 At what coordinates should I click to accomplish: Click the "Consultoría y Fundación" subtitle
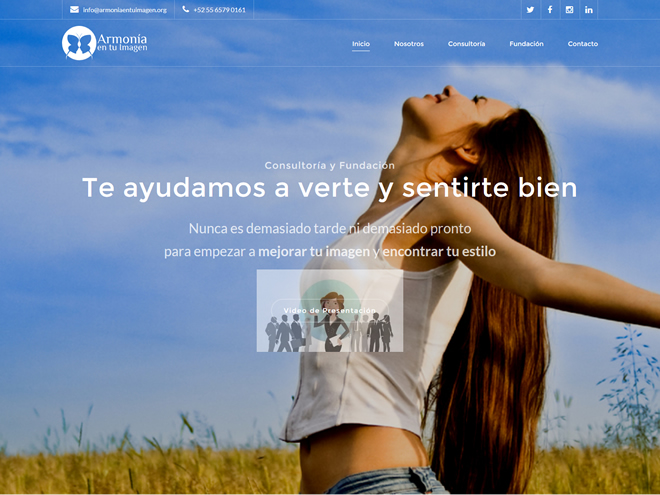tap(329, 165)
